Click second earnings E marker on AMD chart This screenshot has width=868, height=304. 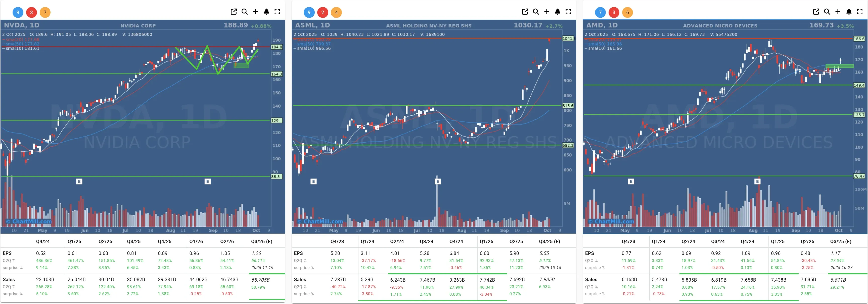click(757, 181)
